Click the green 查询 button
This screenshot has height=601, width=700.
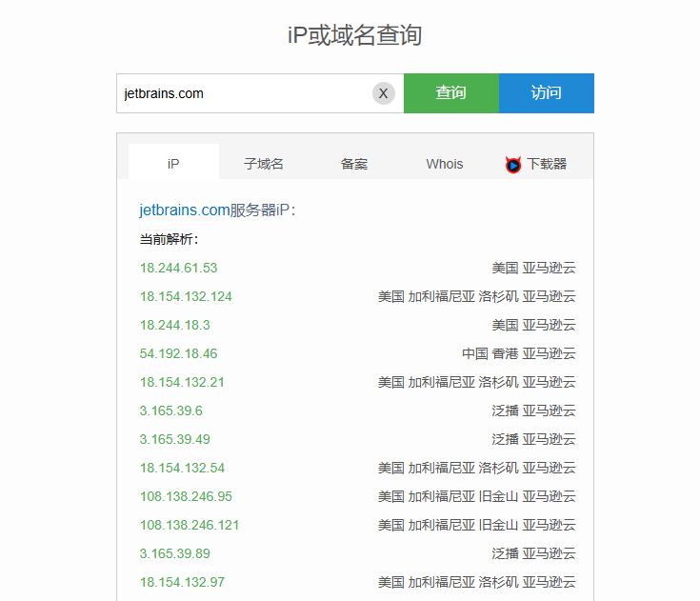pos(451,93)
